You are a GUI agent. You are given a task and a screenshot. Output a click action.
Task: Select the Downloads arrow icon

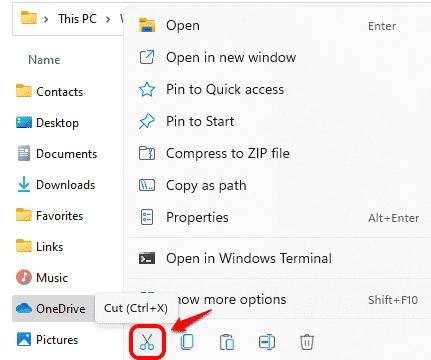pyautogui.click(x=24, y=184)
